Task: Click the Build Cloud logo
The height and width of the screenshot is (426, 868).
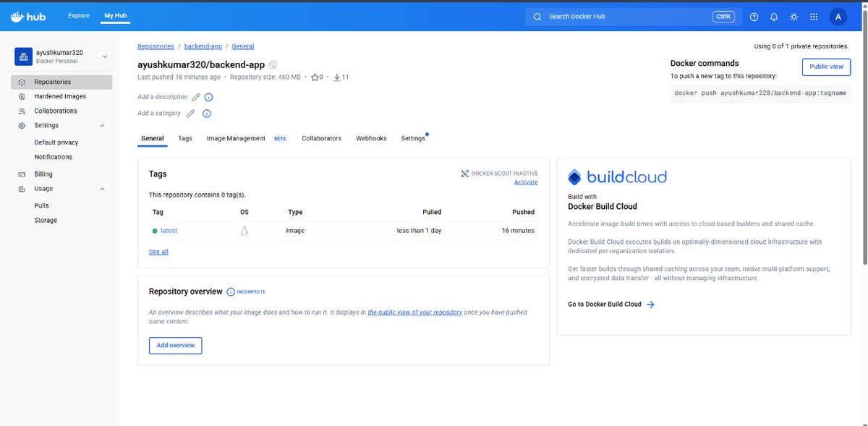Action: [618, 177]
